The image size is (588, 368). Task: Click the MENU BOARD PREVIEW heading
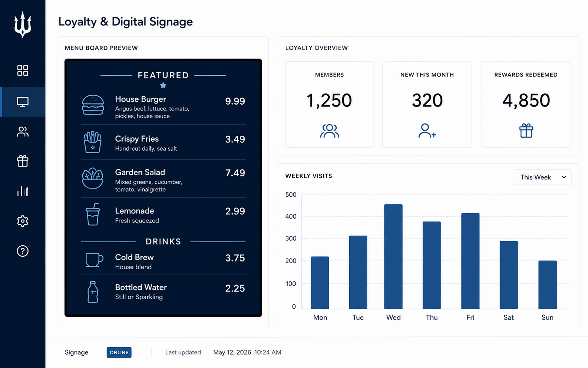click(x=101, y=48)
